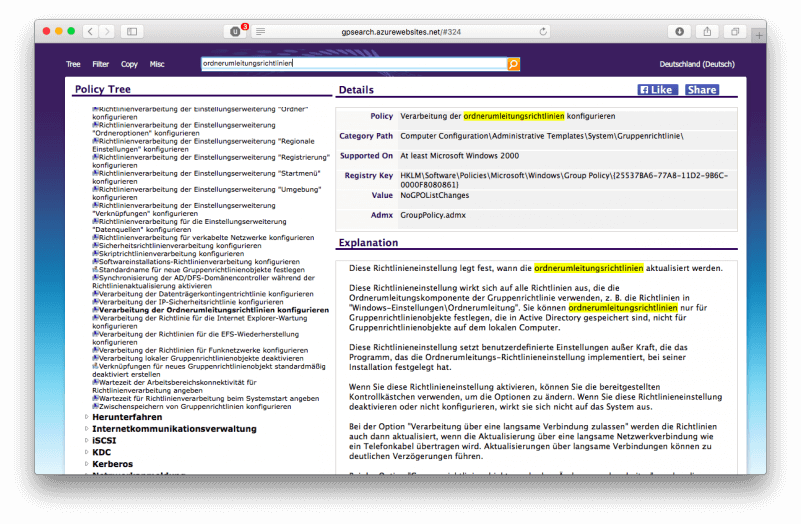Go back with Safari back arrow
Screen dimensions: 801x524
(90, 32)
